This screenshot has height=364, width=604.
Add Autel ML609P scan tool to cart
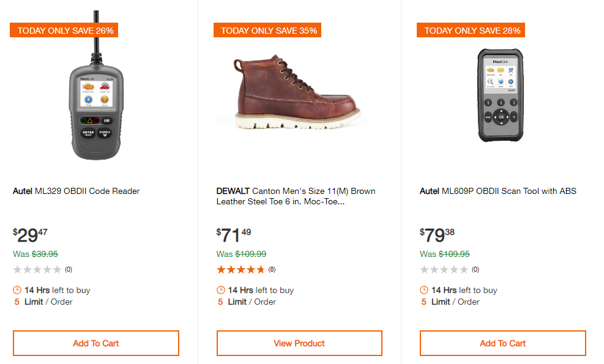tap(502, 343)
